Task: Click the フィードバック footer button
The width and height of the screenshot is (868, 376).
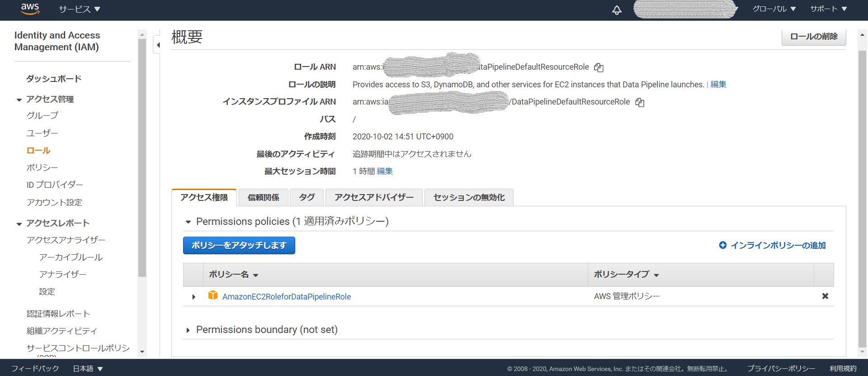Action: point(35,369)
